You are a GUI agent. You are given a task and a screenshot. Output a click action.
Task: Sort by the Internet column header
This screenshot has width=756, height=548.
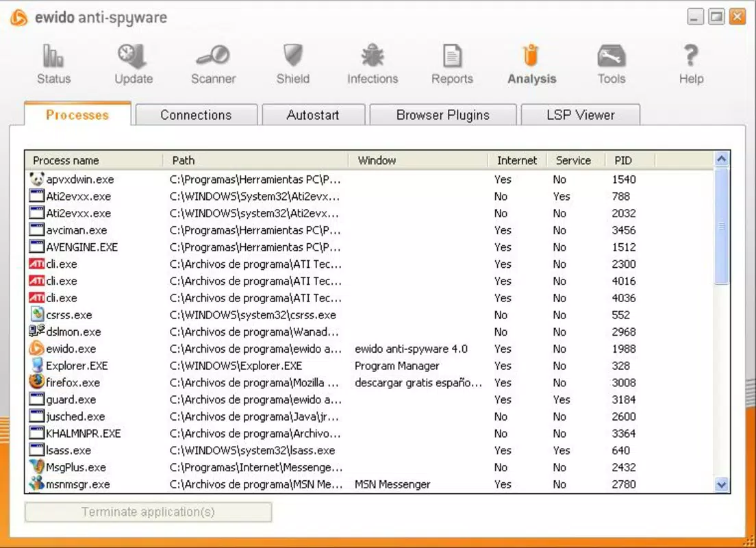tap(517, 160)
